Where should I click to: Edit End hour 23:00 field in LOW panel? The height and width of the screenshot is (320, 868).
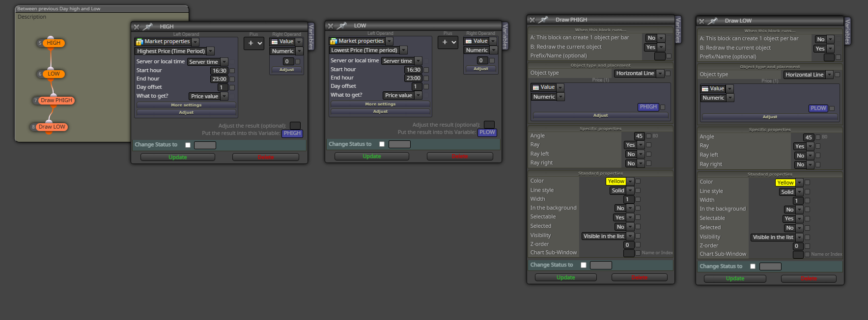(413, 78)
